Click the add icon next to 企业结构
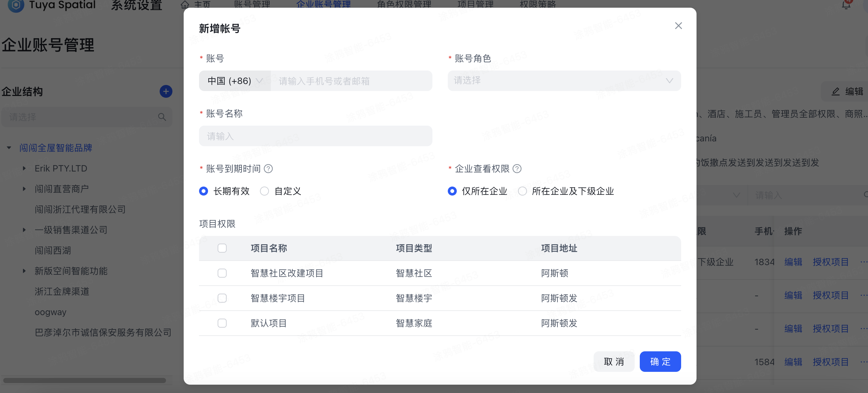 [166, 91]
